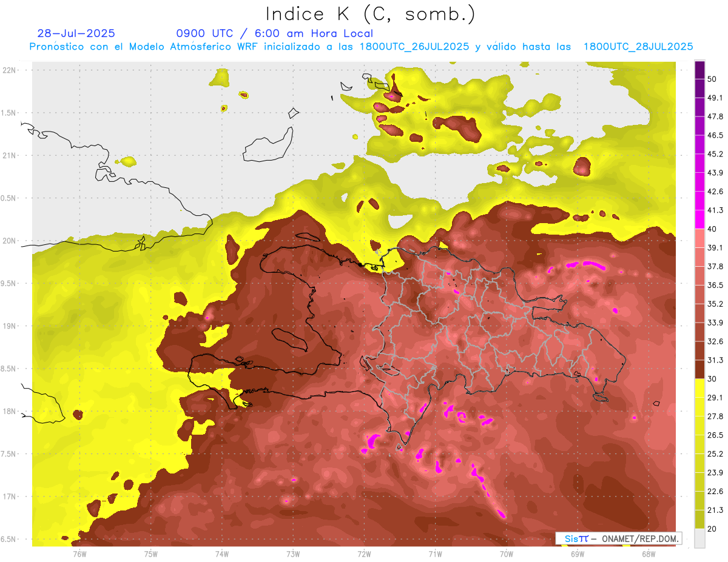The height and width of the screenshot is (562, 728).
Task: Click the 22N latitude label
Action: [10, 70]
